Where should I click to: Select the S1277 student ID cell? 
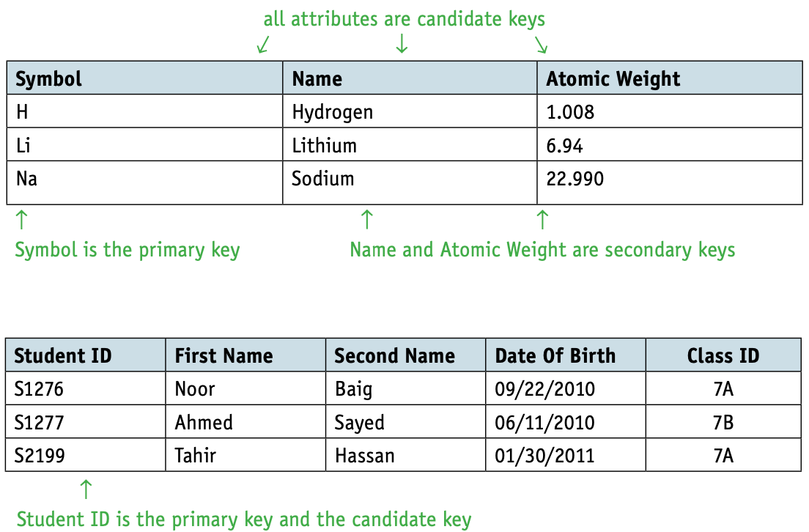click(86, 421)
